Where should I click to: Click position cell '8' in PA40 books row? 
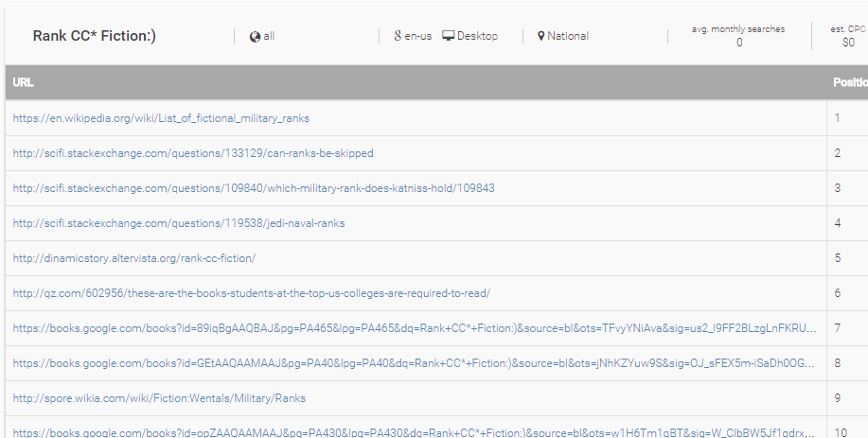[x=838, y=362]
